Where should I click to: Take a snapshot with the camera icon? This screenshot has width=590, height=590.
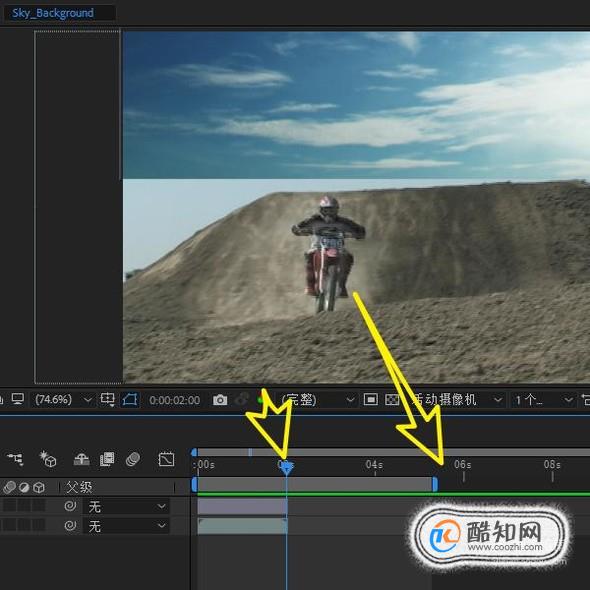[220, 400]
